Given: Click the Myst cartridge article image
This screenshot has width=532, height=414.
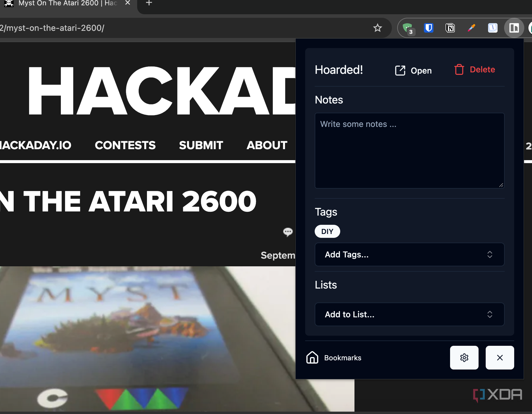Looking at the screenshot, I should [177, 339].
